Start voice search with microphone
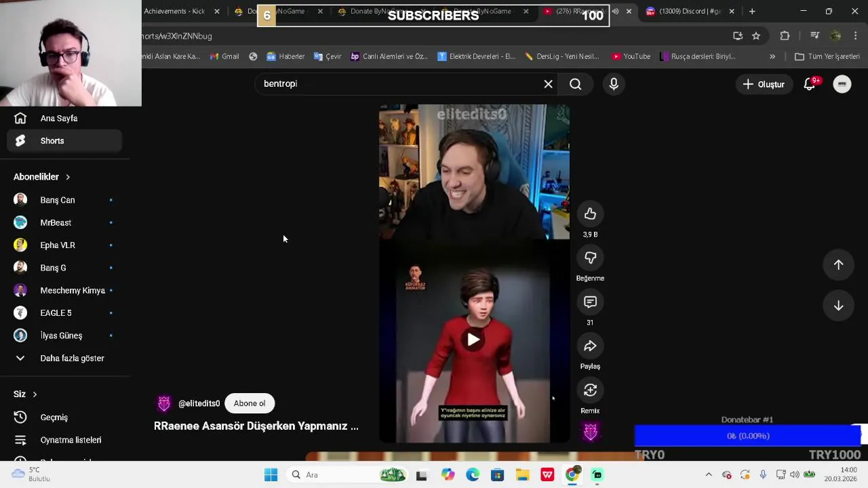The width and height of the screenshot is (868, 488). click(x=614, y=84)
